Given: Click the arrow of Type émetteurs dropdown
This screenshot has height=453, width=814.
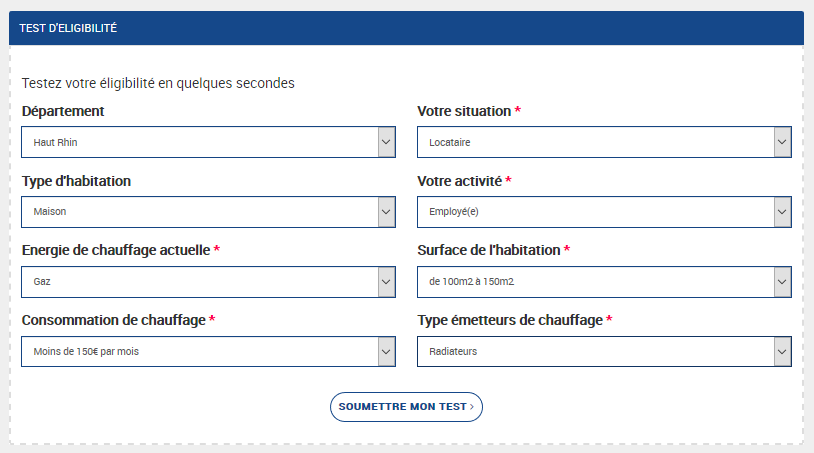Looking at the screenshot, I should click(x=782, y=352).
